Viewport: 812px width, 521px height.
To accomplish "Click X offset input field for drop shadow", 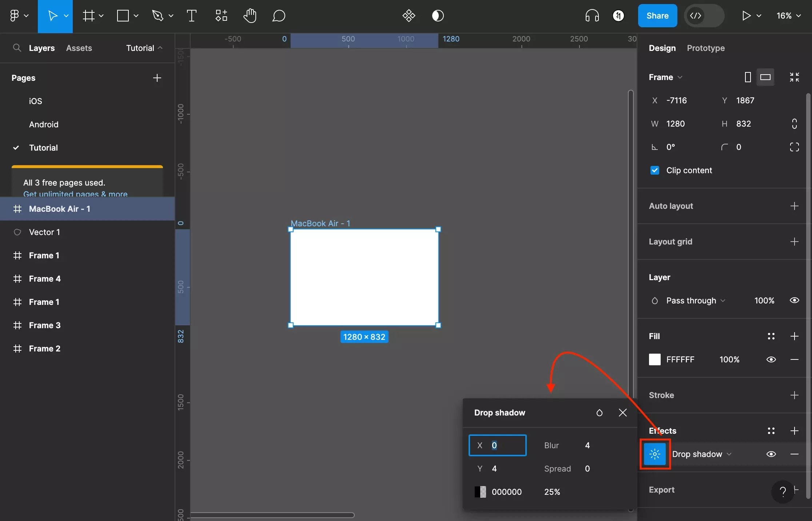I will [x=497, y=445].
